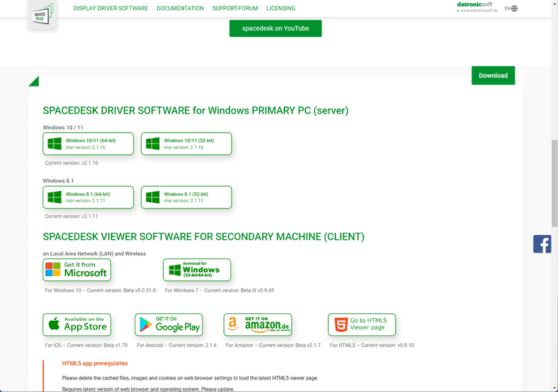Viewport: 558px width, 392px height.
Task: Click download for Windows (32-bit/64-bit) badge
Action: coord(197,270)
